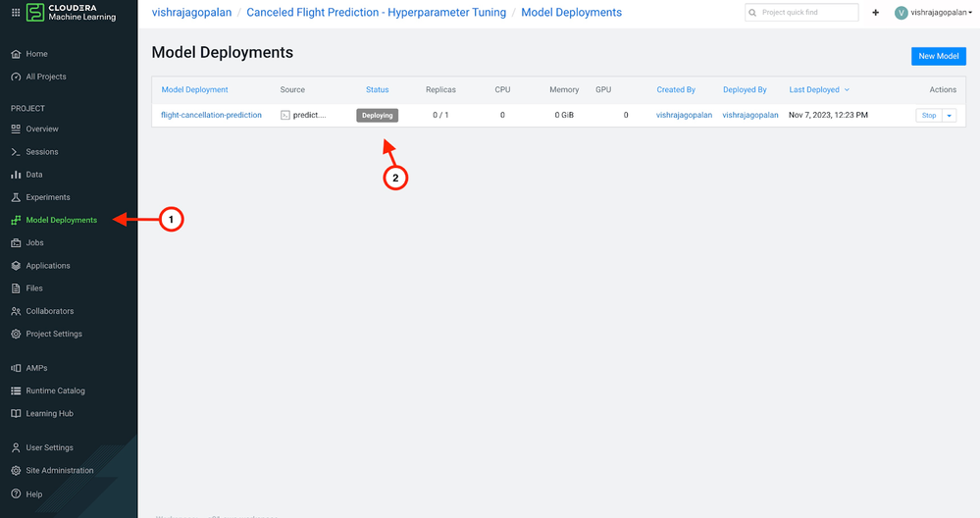Click the Experiments flask icon

pyautogui.click(x=16, y=197)
